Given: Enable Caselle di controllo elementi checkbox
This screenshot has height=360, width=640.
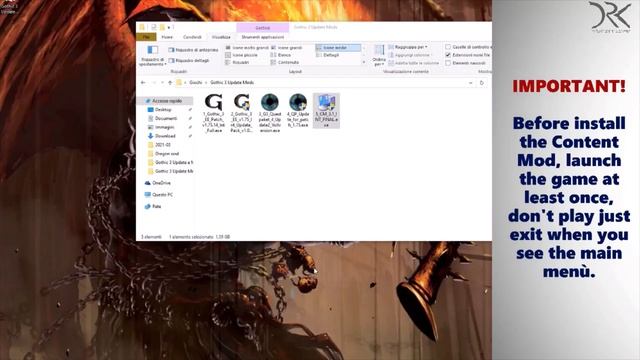Looking at the screenshot, I should pos(448,47).
